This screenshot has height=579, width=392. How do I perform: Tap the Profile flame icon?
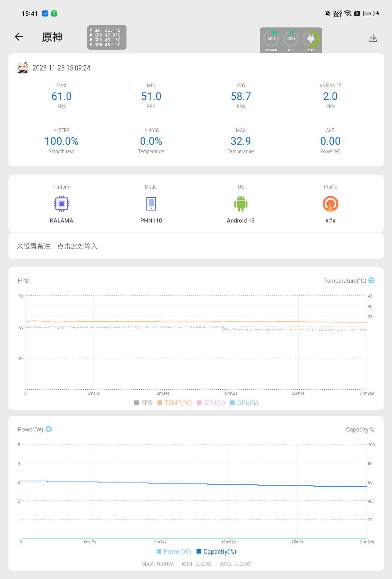point(330,204)
